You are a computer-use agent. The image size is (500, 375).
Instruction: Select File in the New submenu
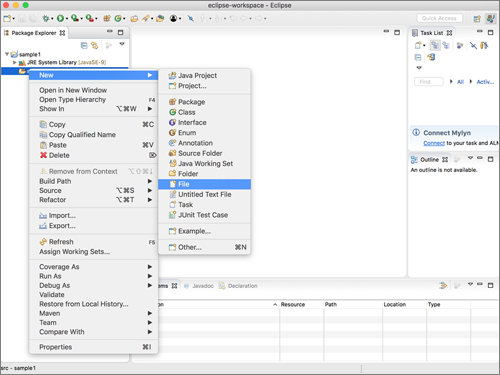pos(204,184)
